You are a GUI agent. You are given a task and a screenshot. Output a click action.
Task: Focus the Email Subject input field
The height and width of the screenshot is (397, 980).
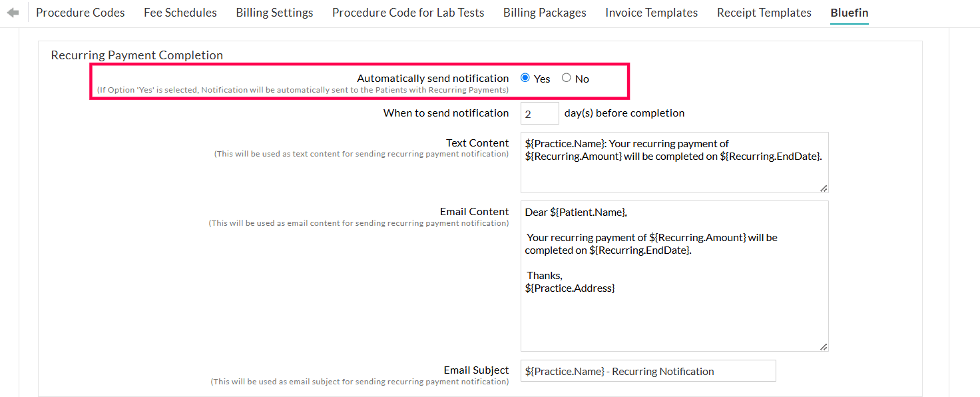click(648, 371)
